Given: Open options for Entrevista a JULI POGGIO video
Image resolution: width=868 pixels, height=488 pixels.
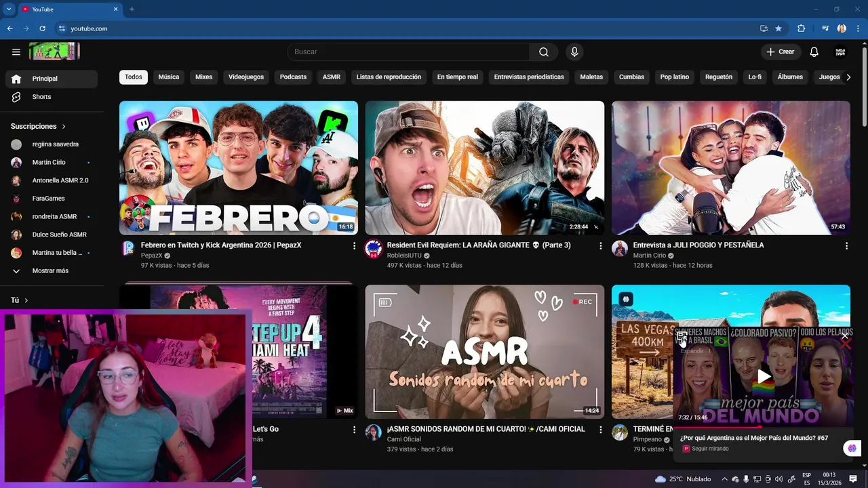Looking at the screenshot, I should pos(846,246).
